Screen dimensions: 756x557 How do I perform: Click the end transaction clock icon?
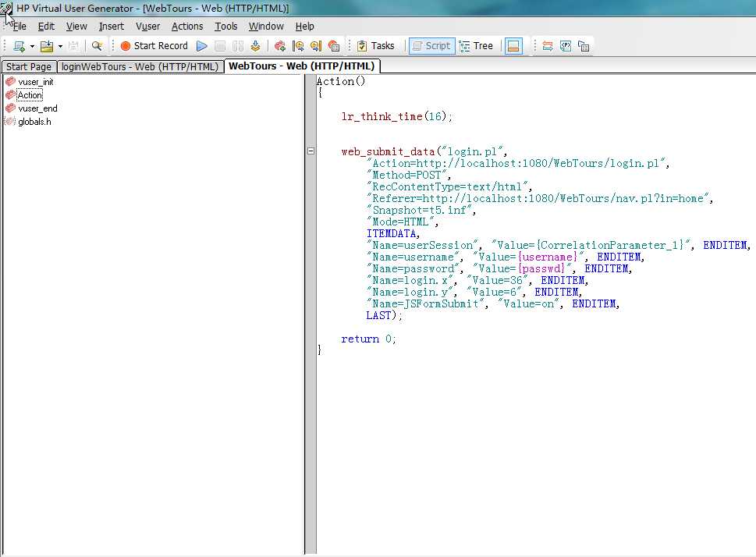(x=316, y=46)
